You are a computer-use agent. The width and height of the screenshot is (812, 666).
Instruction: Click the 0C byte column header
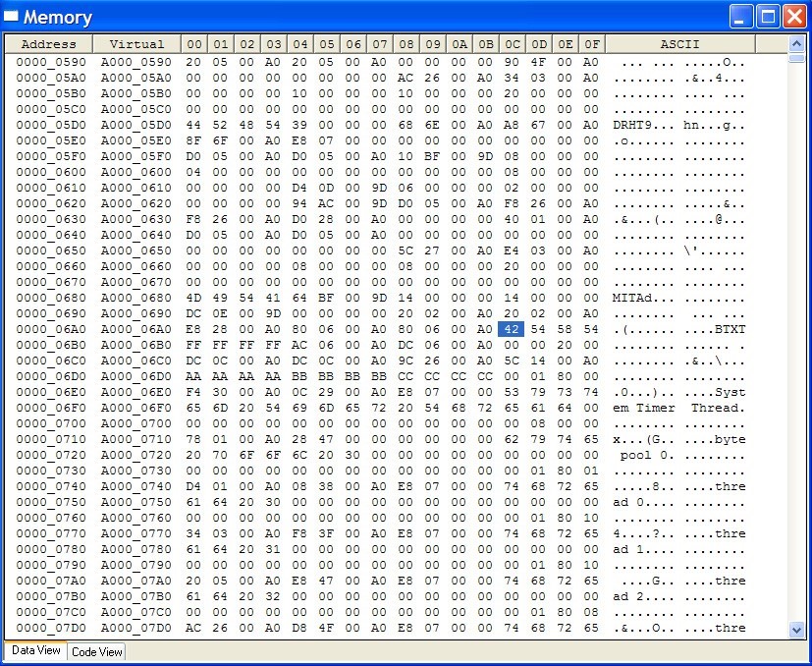tap(512, 43)
